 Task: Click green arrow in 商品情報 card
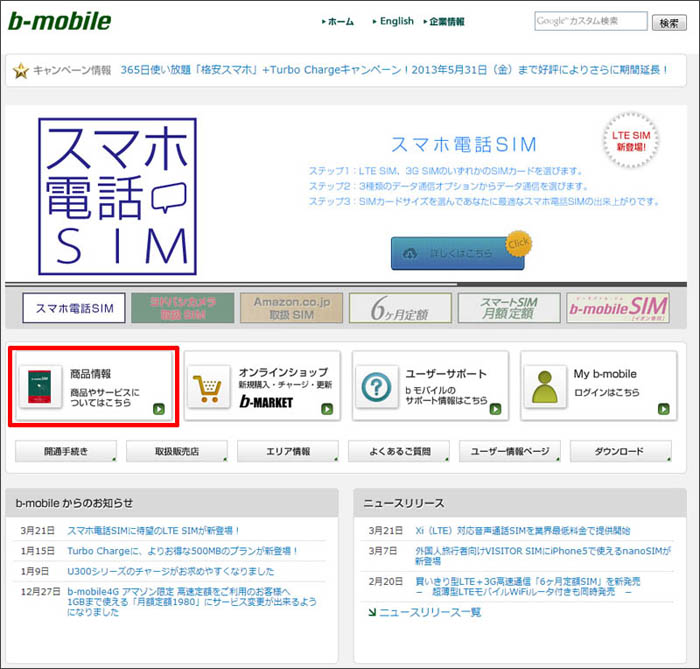click(x=159, y=409)
